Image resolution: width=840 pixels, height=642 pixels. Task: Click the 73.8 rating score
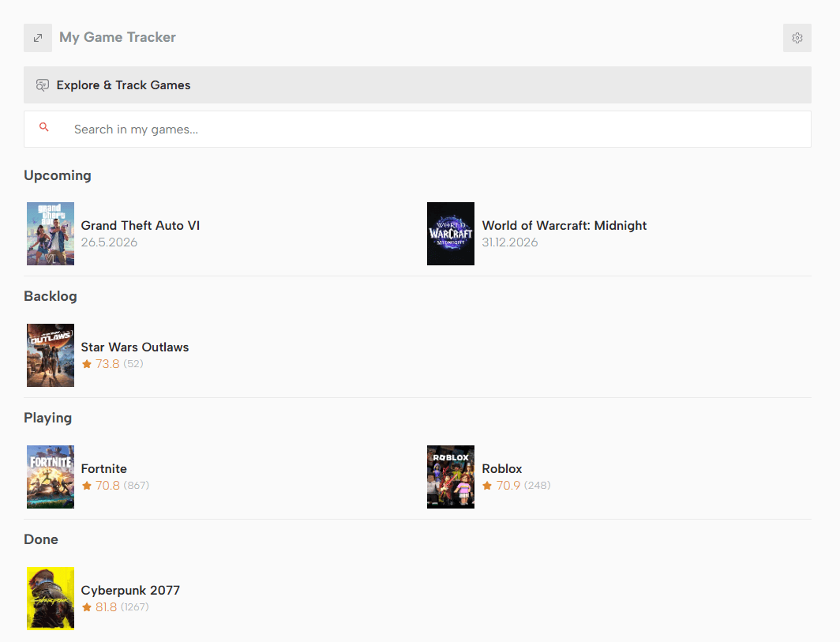[107, 364]
